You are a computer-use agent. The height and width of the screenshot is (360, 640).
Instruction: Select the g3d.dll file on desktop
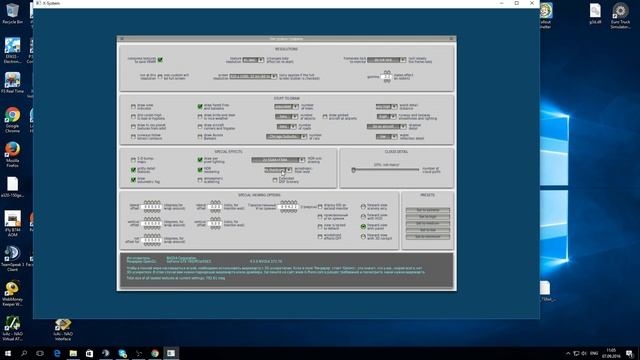tap(595, 13)
